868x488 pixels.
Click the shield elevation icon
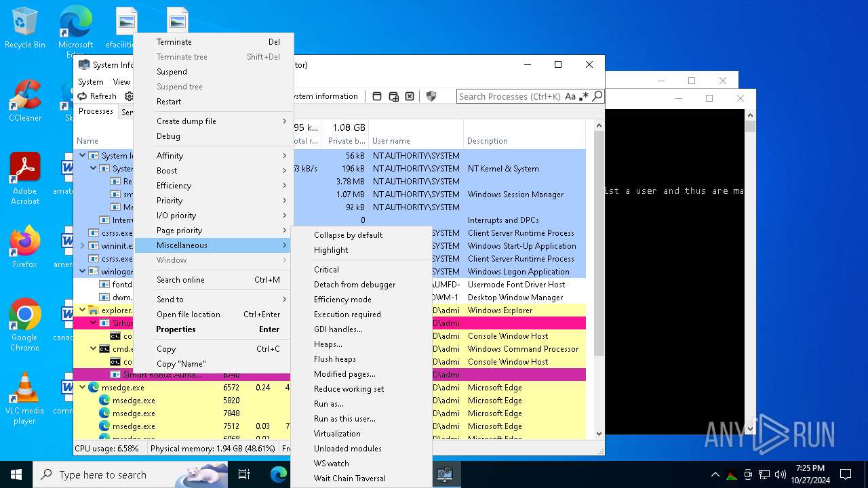point(431,96)
